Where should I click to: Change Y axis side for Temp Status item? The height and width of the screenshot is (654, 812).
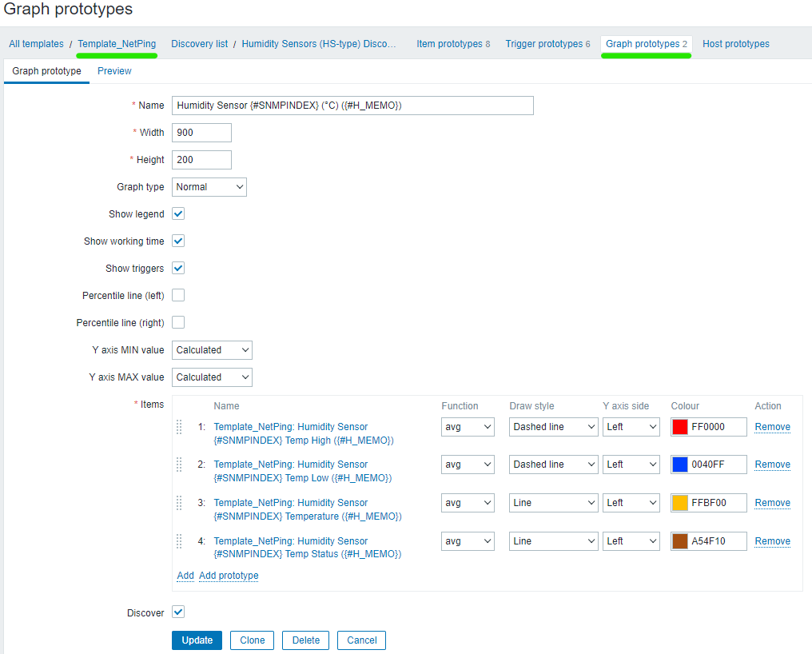(631, 541)
